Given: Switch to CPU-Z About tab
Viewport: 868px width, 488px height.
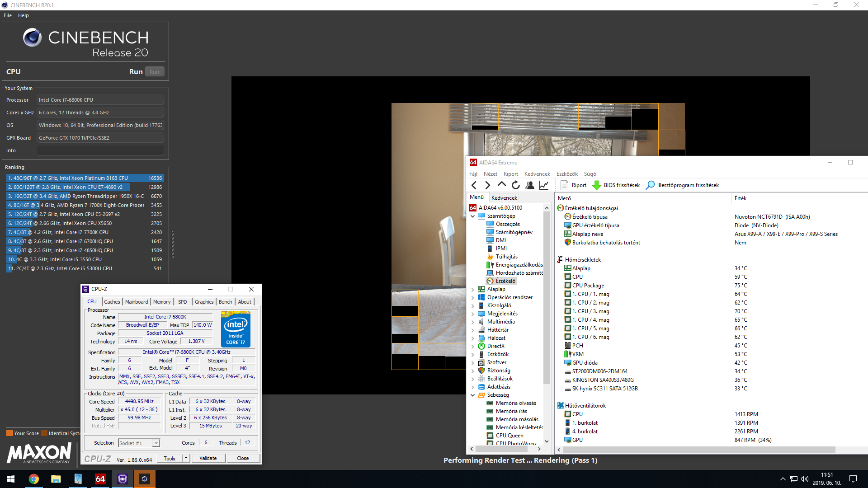Looking at the screenshot, I should [x=245, y=302].
